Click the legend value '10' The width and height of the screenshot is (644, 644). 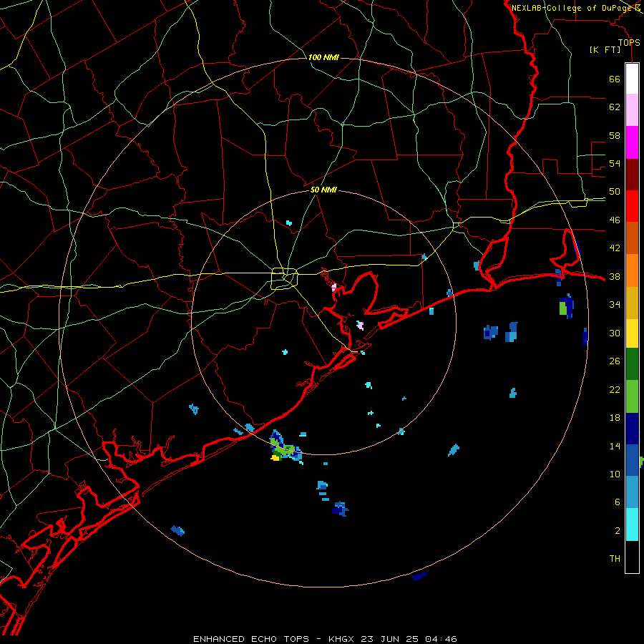615,474
